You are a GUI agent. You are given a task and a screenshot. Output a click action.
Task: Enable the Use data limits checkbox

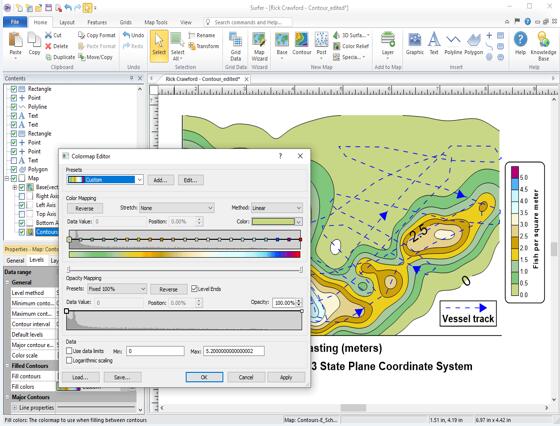coord(69,351)
